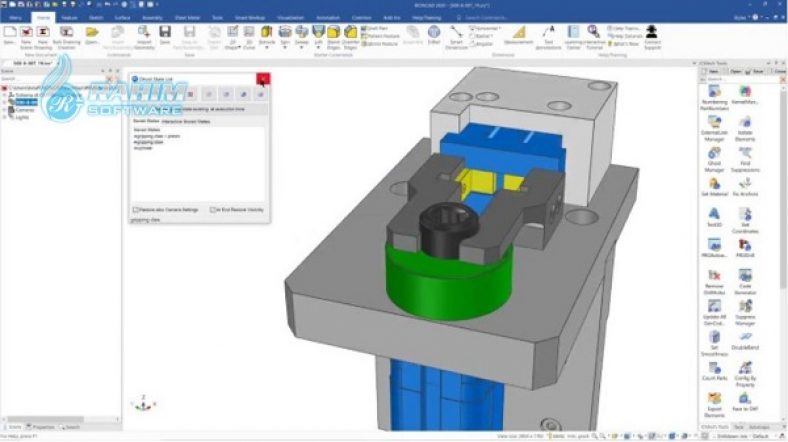Screen dimensions: 788x442
Task: Open the Sweep dropdown arrow
Action: 302,48
